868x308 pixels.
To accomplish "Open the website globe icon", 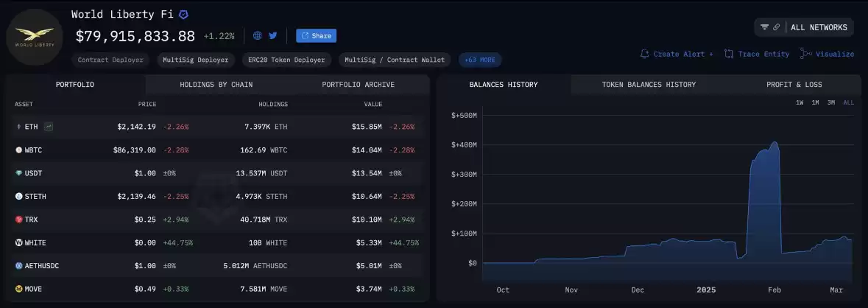I will pyautogui.click(x=258, y=35).
